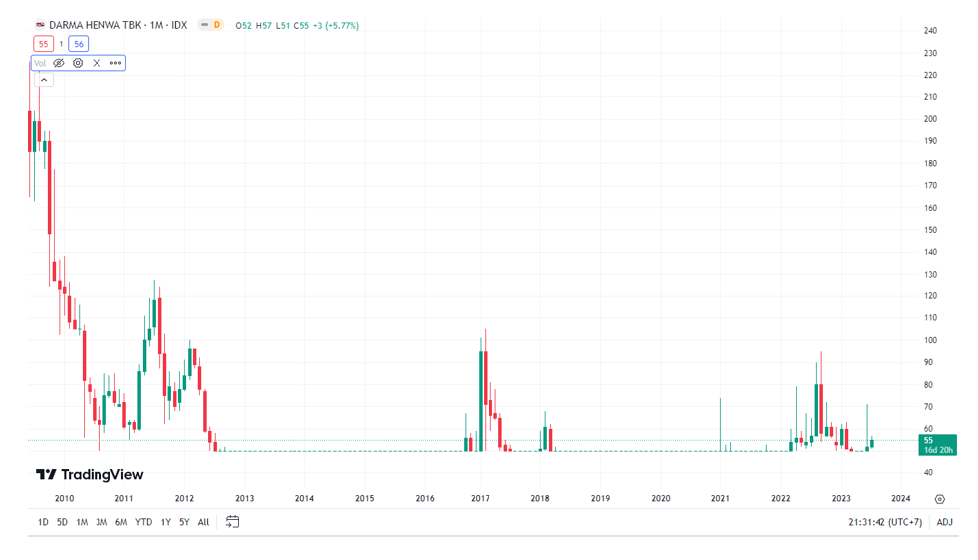Image resolution: width=978 pixels, height=560 pixels.
Task: Click the red sell price 55 button
Action: tap(43, 44)
